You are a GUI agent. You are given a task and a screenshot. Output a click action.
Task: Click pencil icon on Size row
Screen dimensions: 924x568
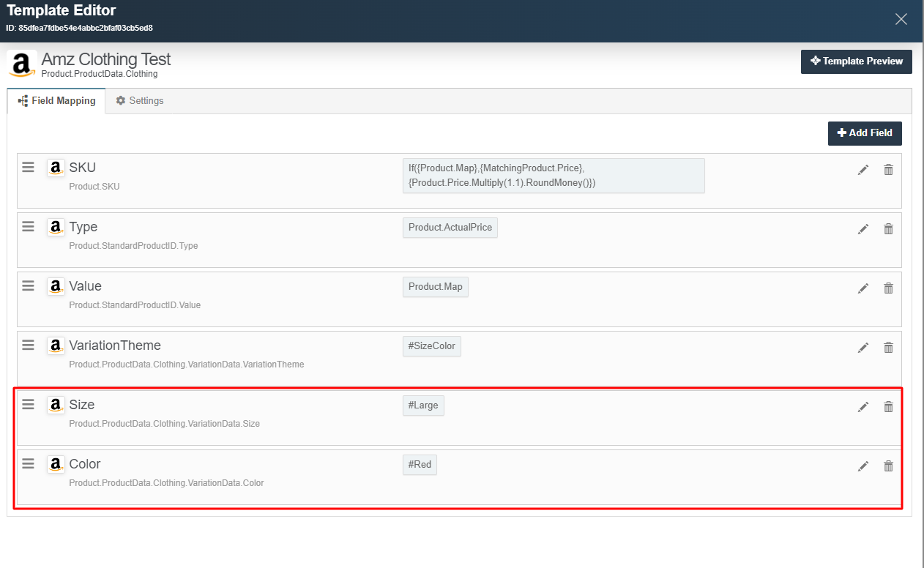click(x=863, y=407)
